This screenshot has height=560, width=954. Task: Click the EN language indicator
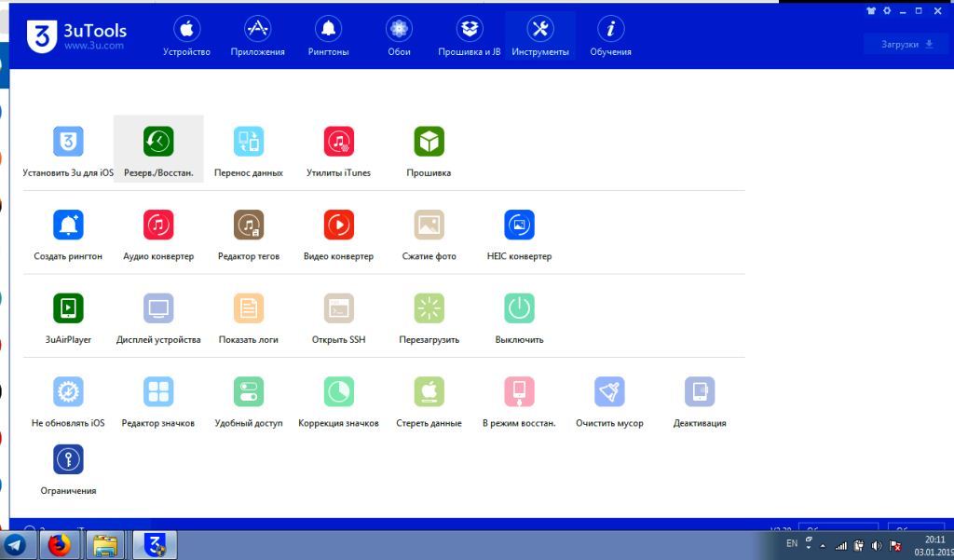pyautogui.click(x=792, y=543)
